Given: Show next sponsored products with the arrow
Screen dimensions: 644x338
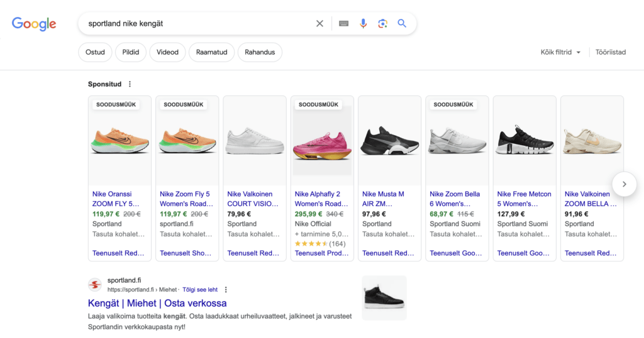Looking at the screenshot, I should (625, 184).
